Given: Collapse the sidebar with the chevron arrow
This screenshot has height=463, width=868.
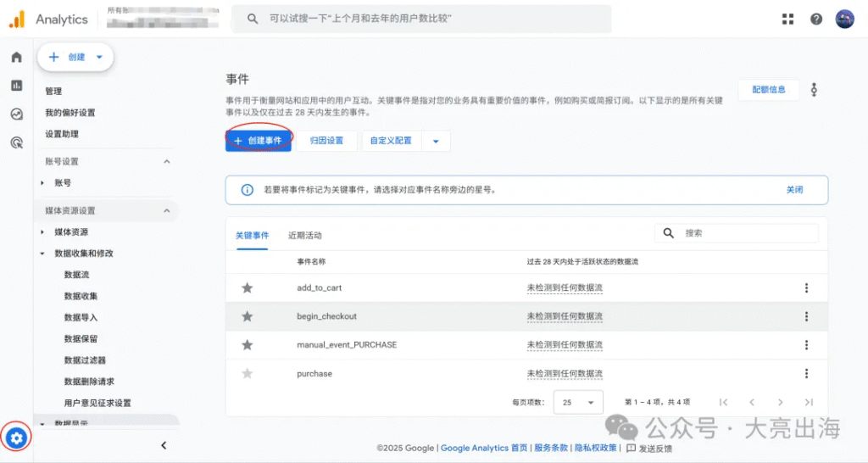Looking at the screenshot, I should (164, 445).
